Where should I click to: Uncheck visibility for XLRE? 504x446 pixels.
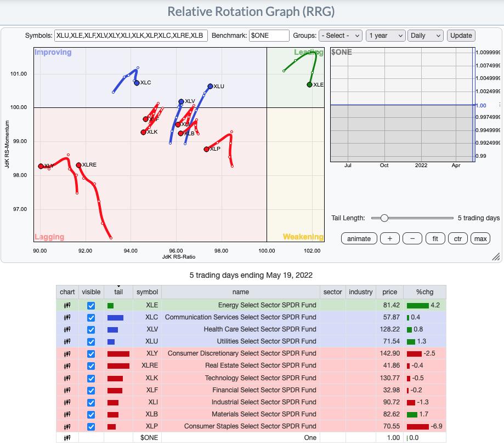91,366
